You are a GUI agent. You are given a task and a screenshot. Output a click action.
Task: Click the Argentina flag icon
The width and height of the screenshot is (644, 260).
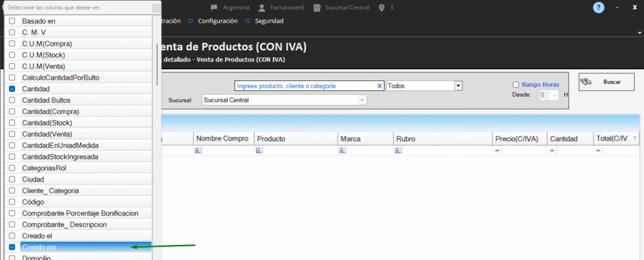(x=214, y=8)
